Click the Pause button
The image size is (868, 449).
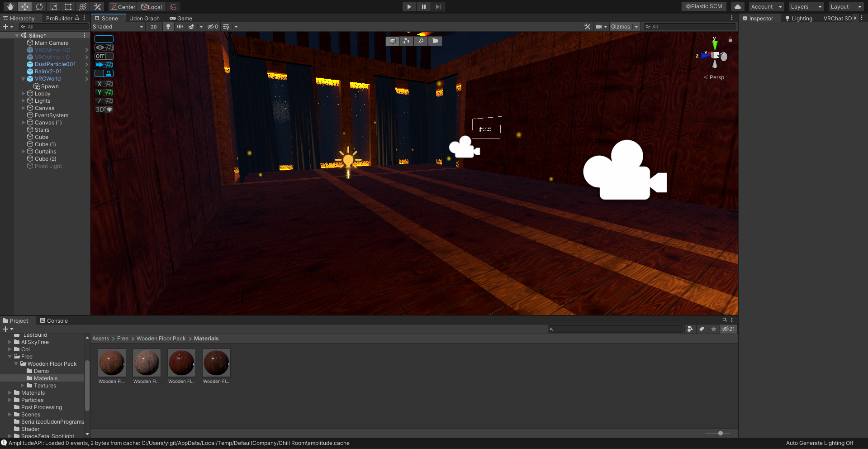point(423,7)
